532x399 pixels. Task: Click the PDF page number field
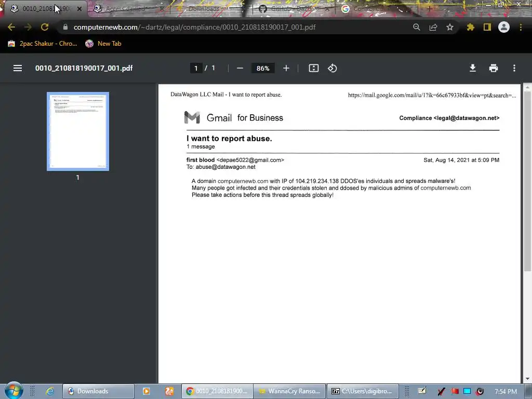pyautogui.click(x=196, y=68)
